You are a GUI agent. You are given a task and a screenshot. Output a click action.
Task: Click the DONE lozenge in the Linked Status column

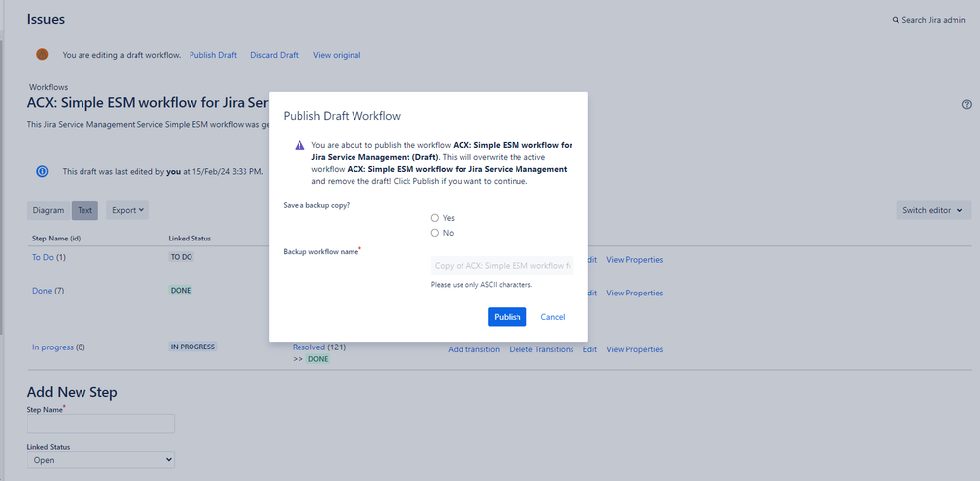[180, 290]
